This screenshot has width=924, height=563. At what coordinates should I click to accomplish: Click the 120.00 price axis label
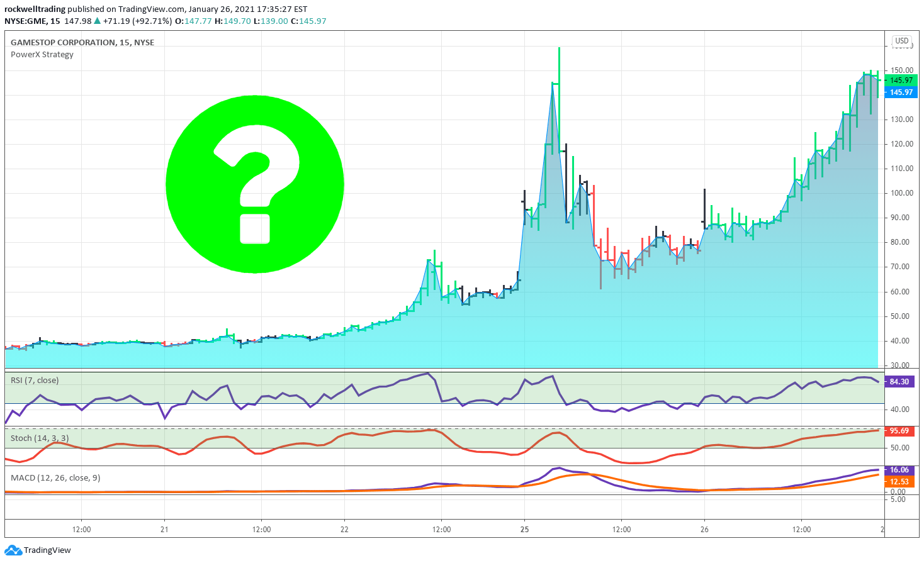pos(902,144)
